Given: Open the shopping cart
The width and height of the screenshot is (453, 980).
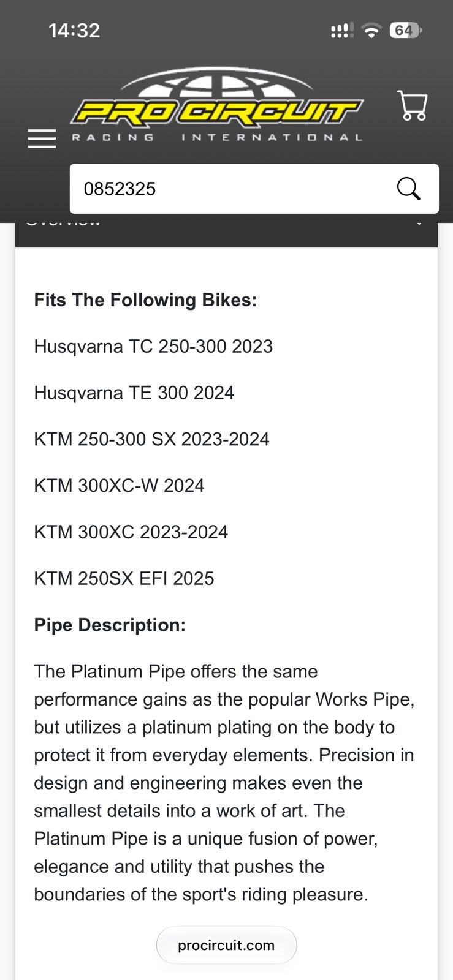Looking at the screenshot, I should [413, 105].
